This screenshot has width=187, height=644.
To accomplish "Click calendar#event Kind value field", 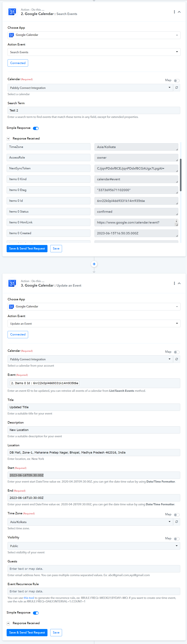I will point(136,179).
